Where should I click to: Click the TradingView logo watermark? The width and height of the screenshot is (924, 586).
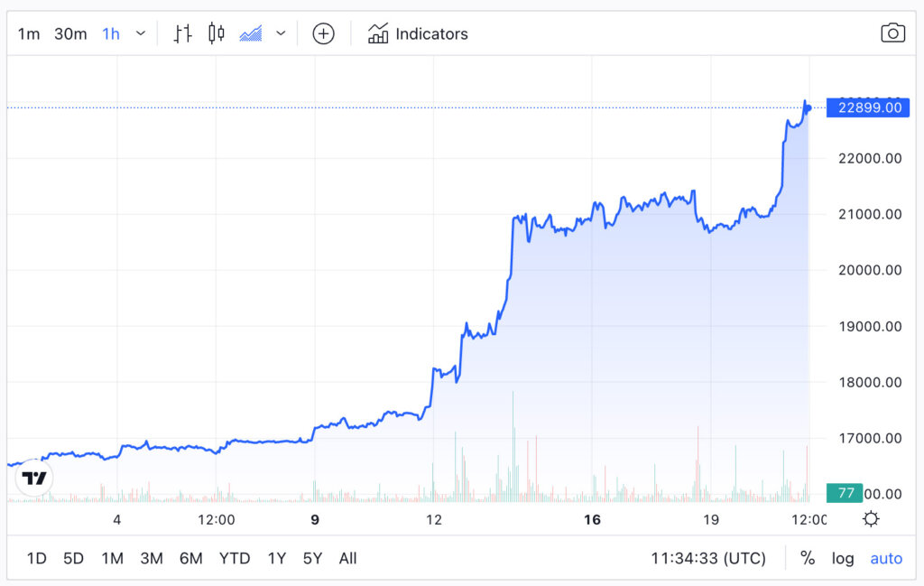pos(33,479)
